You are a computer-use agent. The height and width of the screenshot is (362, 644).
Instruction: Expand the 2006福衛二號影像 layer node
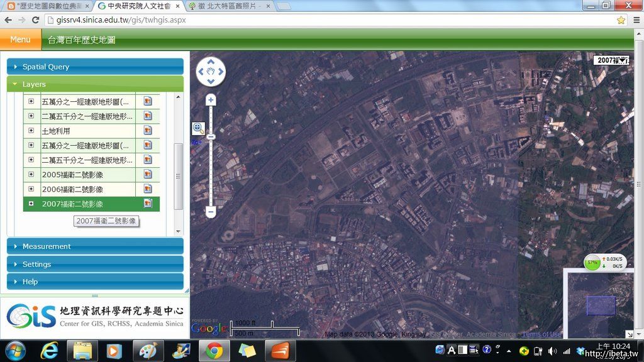tap(31, 189)
